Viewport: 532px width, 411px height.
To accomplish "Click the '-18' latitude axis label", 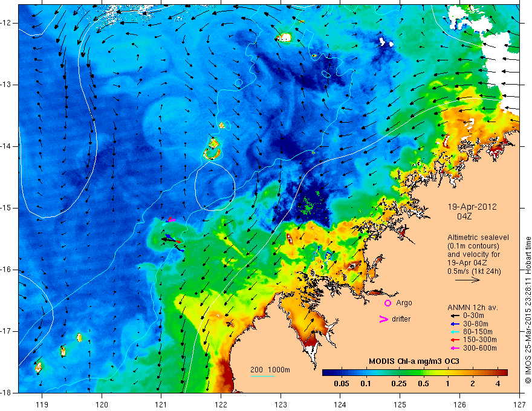I will pyautogui.click(x=6, y=393).
